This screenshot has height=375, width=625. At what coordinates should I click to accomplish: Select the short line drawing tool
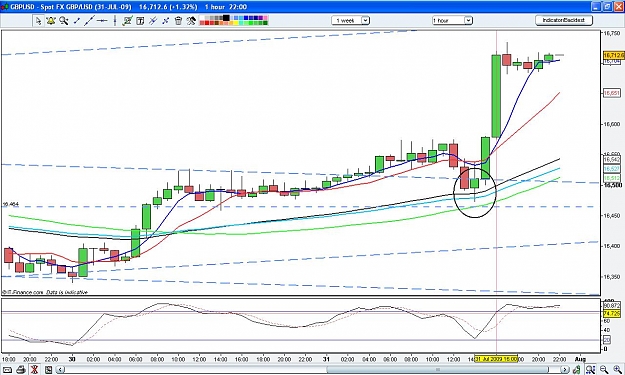[x=77, y=20]
